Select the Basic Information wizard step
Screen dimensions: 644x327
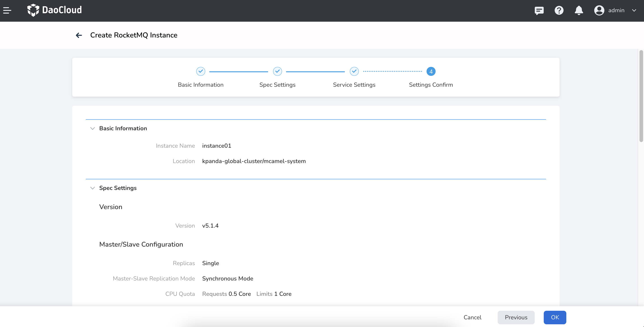[x=201, y=84]
